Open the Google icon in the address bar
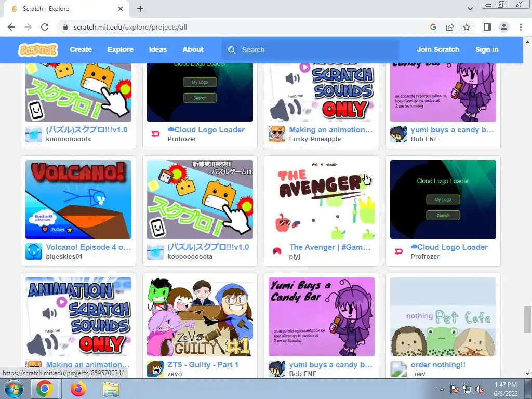 point(433,27)
